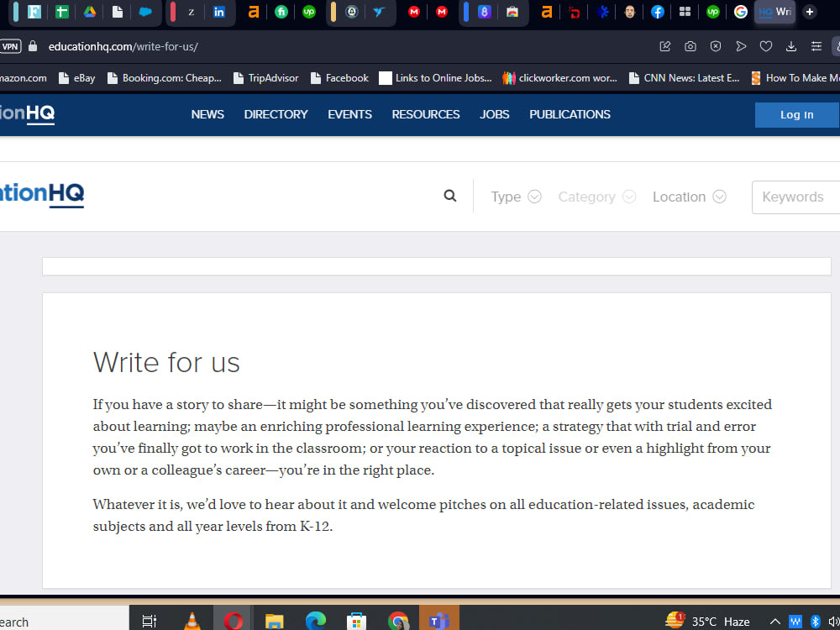Open the TripAdvisor bookmark
Viewport: 840px width, 630px height.
pos(266,78)
